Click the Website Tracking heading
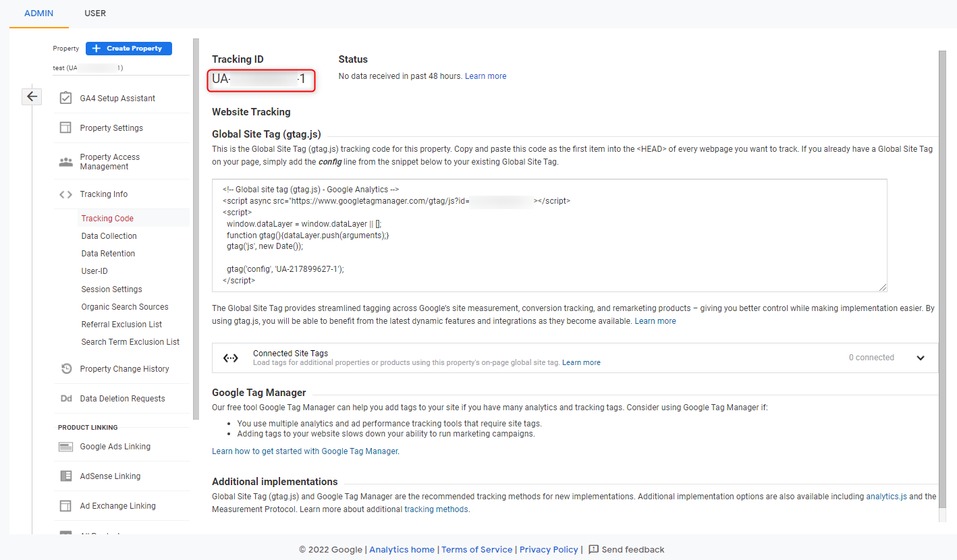 tap(251, 112)
